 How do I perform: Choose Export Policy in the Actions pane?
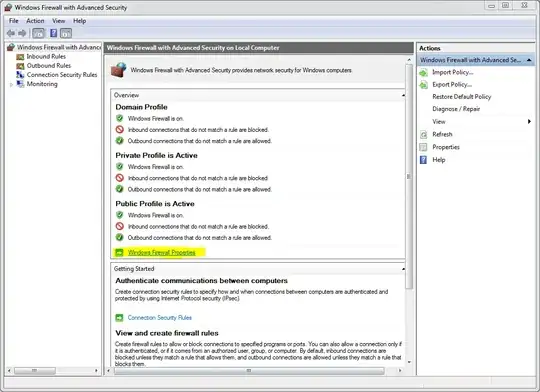[452, 85]
